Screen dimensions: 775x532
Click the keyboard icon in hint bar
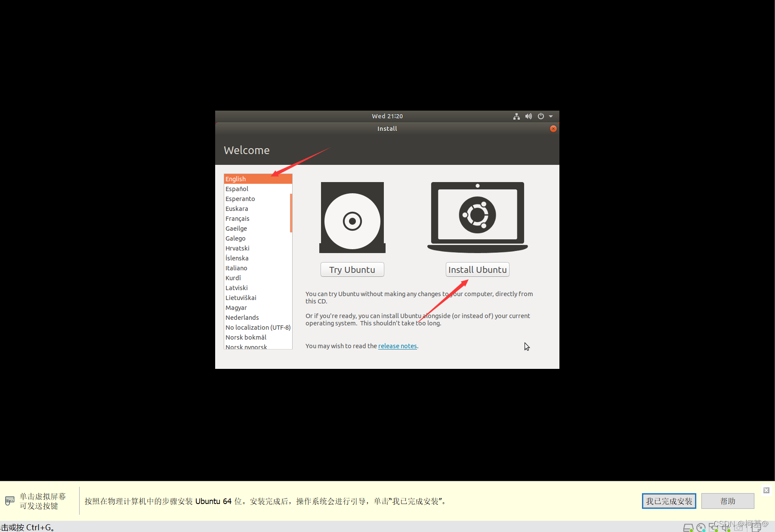point(10,501)
